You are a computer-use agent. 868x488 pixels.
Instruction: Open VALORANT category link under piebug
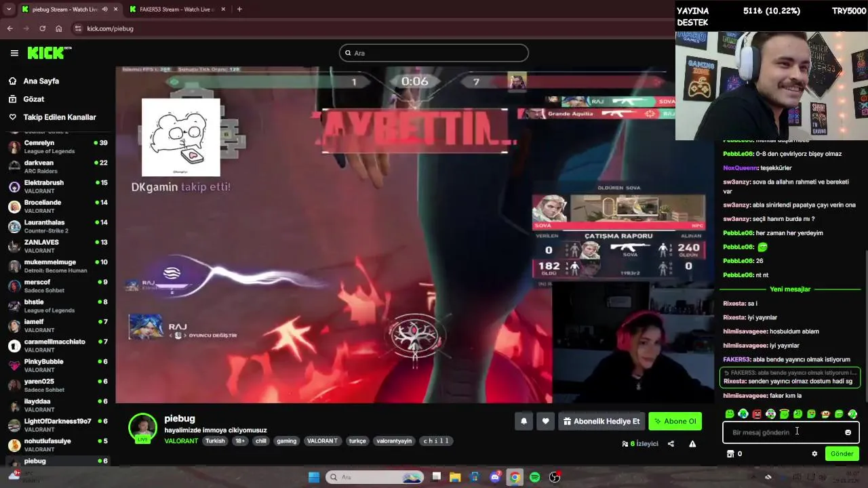(181, 441)
